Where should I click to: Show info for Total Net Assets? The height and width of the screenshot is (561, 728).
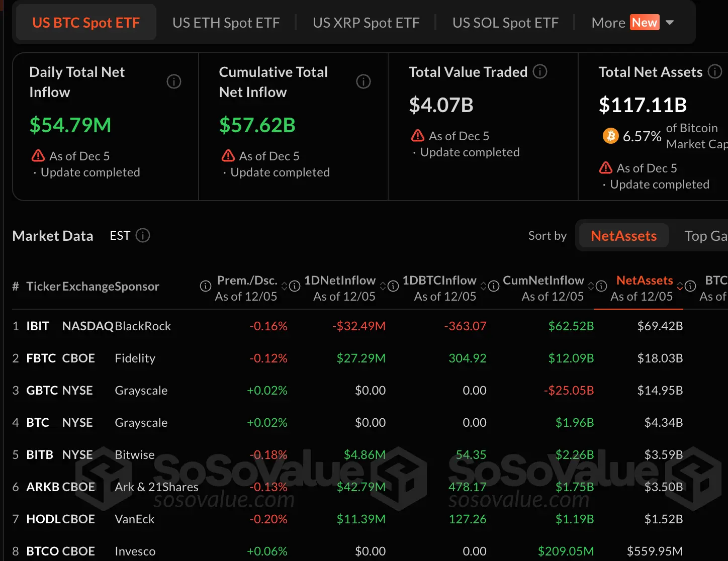pyautogui.click(x=715, y=71)
